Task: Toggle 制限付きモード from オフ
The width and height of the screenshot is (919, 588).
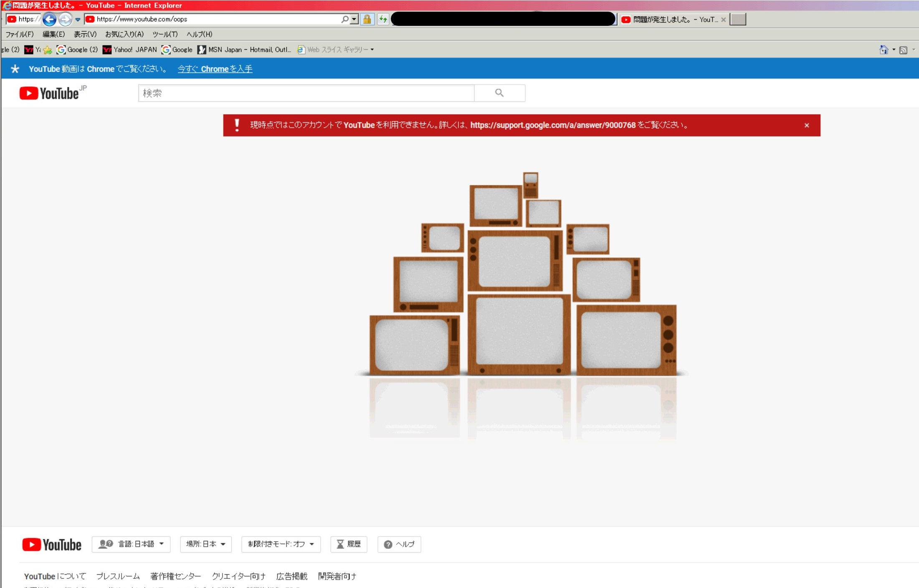Action: click(280, 544)
